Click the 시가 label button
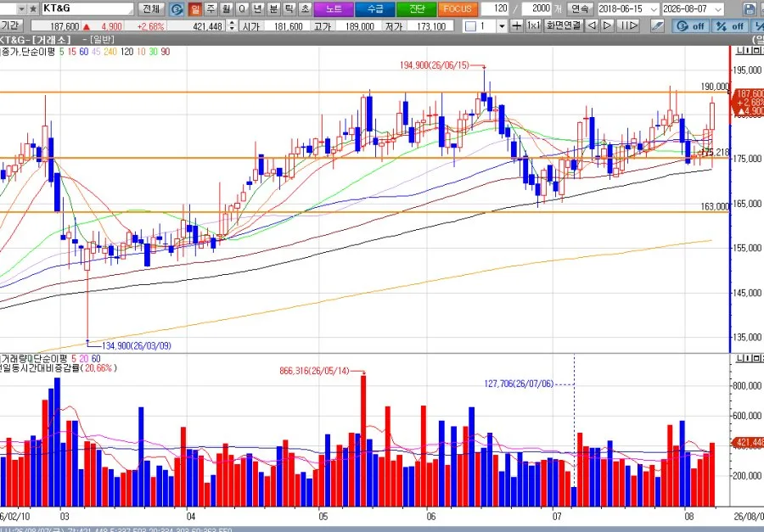The height and width of the screenshot is (532, 764). coord(251,25)
